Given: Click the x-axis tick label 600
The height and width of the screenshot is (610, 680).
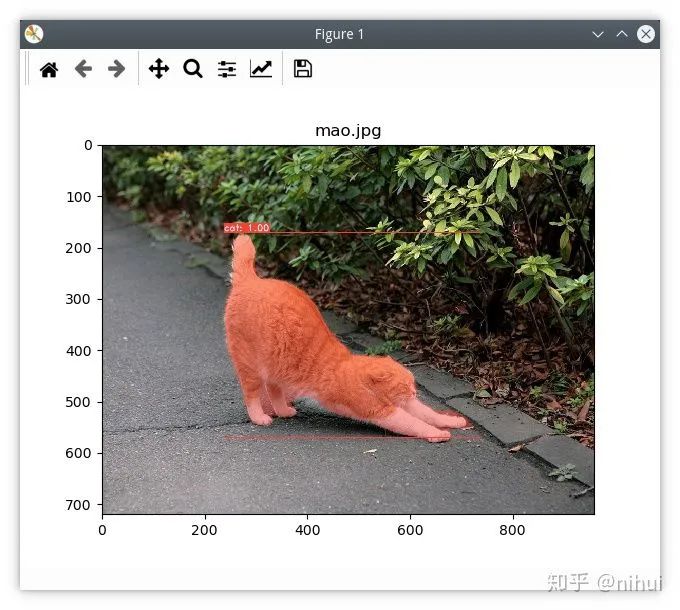Looking at the screenshot, I should [x=410, y=530].
